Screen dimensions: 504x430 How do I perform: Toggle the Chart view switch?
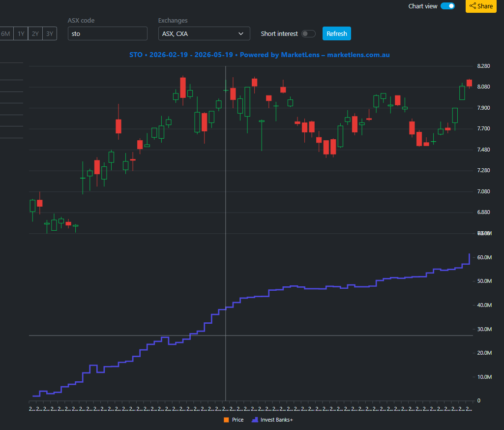(x=447, y=6)
